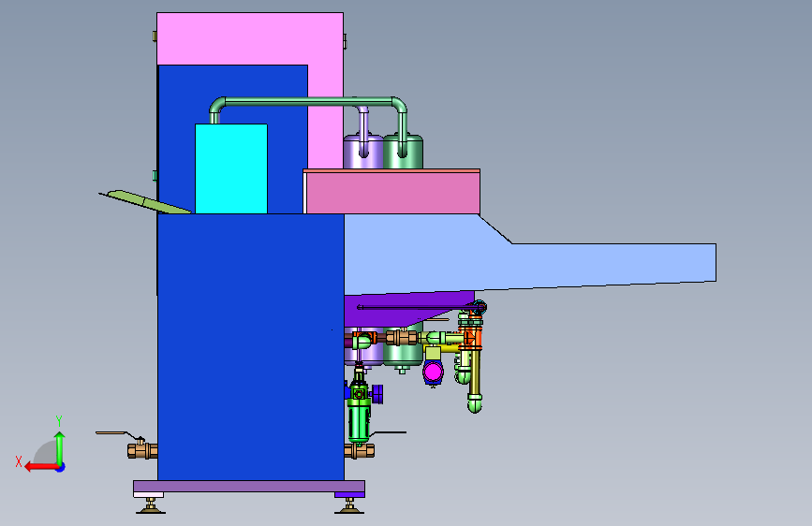Image resolution: width=812 pixels, height=526 pixels.
Task: Pick the left leveling foot
Action: point(151,506)
